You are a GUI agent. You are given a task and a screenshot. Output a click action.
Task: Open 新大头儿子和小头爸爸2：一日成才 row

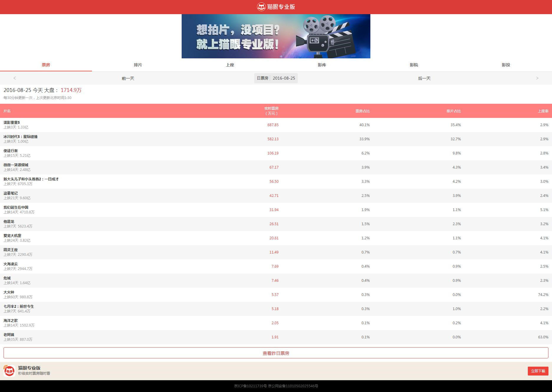click(276, 182)
